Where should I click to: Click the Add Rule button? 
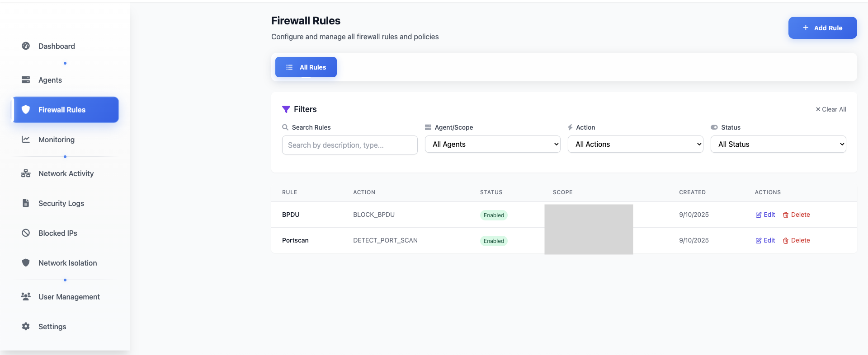[822, 28]
